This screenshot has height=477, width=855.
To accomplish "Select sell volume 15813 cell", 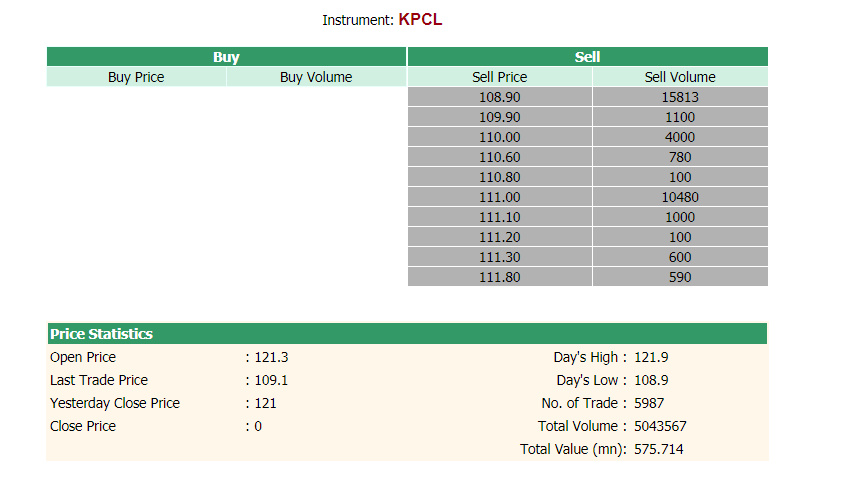I will pos(680,97).
